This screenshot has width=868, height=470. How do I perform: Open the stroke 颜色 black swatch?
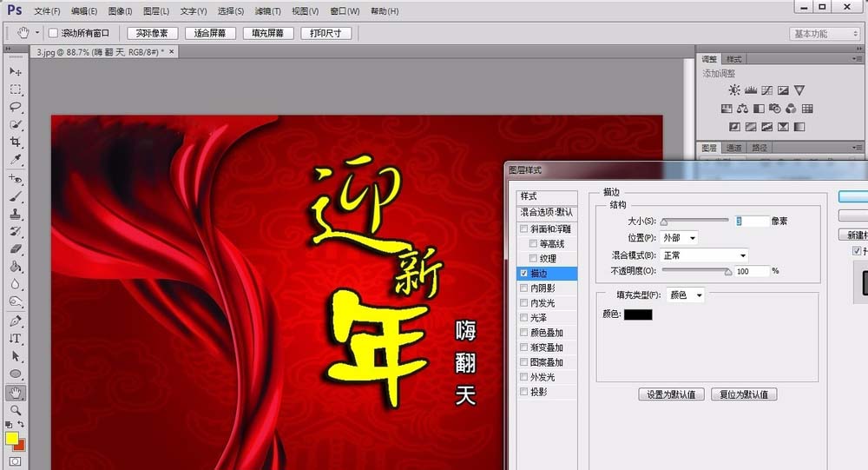click(638, 314)
